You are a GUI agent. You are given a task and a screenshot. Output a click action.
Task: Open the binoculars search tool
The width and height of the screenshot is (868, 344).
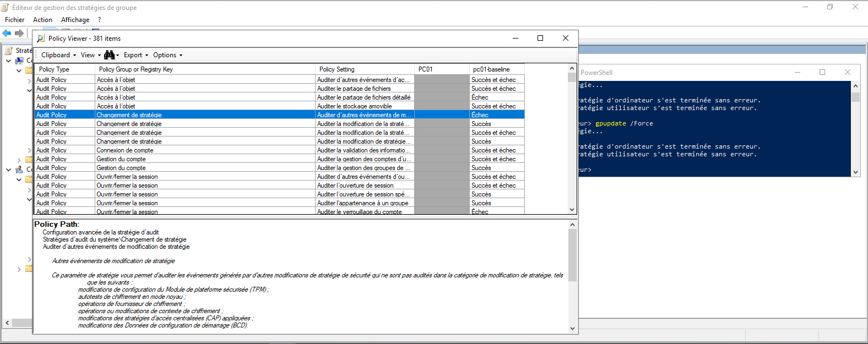[x=110, y=55]
